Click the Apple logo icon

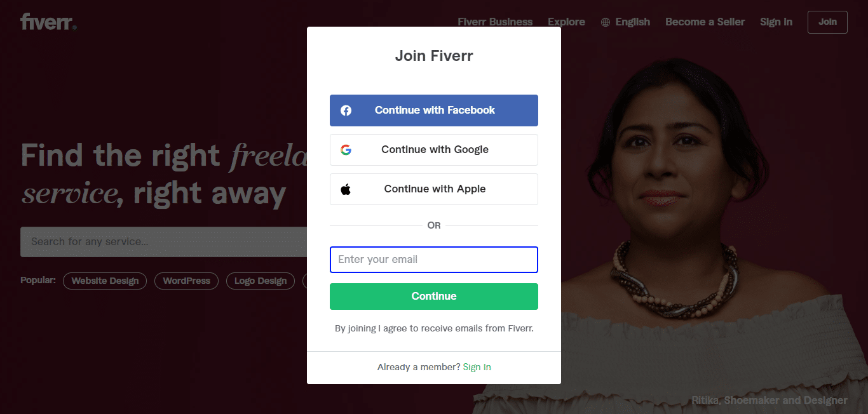[346, 189]
